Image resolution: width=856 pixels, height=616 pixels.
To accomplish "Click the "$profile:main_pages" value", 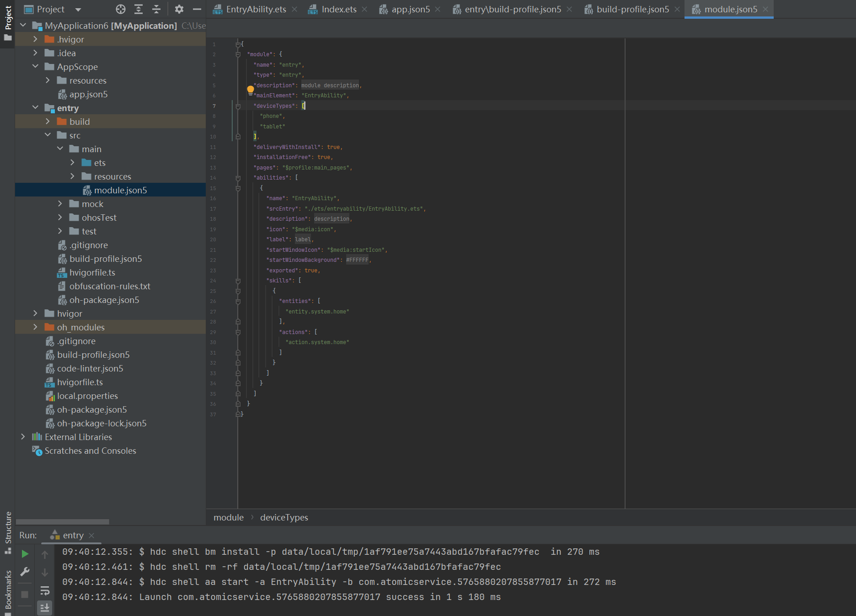I will pos(316,168).
